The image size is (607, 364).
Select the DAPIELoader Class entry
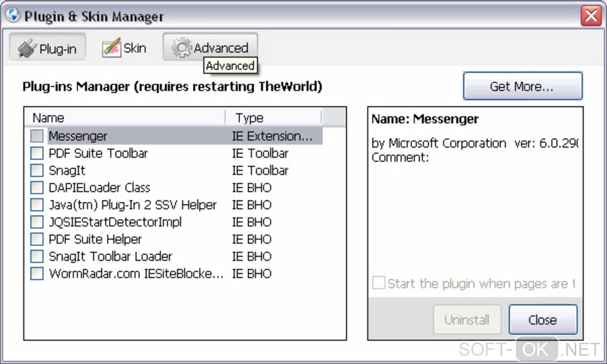coord(99,187)
